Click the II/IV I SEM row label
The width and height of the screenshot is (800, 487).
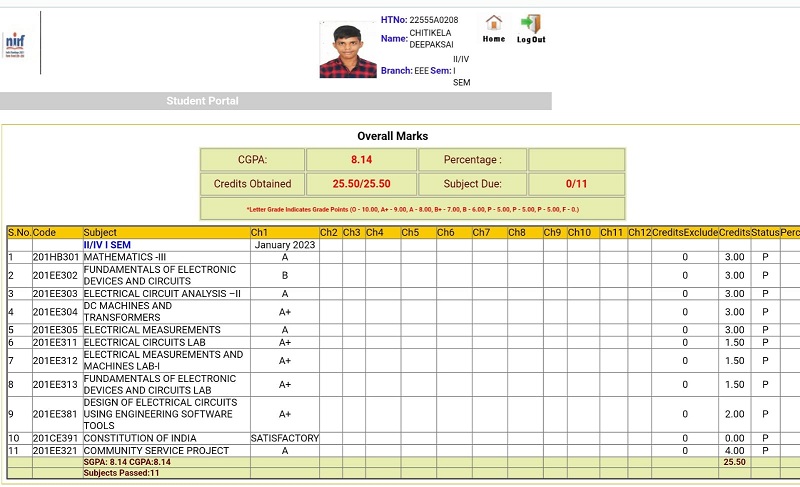coord(107,245)
